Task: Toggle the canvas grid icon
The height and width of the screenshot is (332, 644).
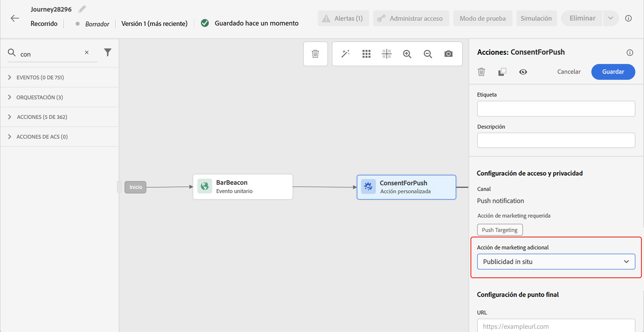Action: pos(366,54)
